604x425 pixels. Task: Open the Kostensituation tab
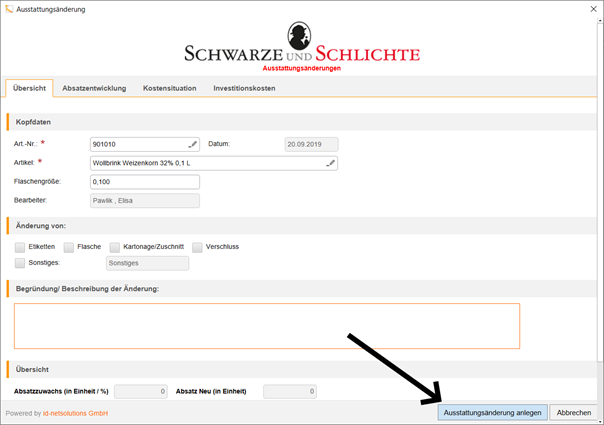coord(169,88)
